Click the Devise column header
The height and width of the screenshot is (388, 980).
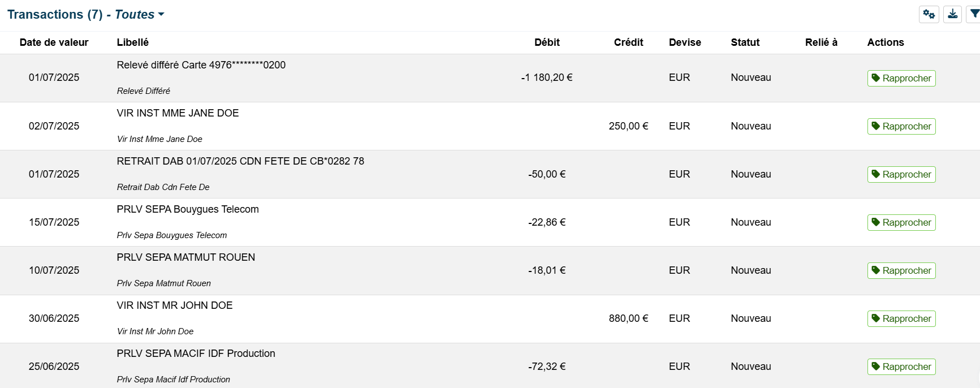point(685,42)
